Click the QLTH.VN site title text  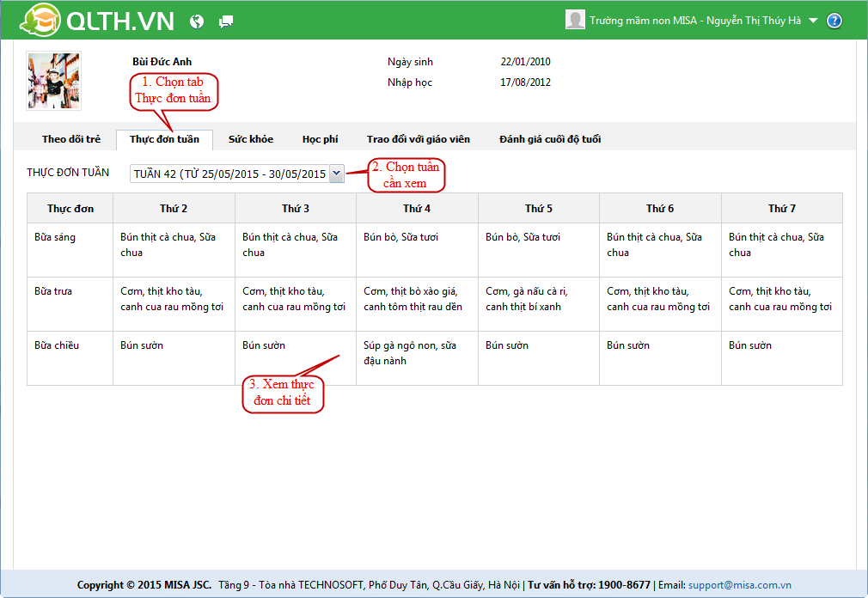[x=120, y=21]
